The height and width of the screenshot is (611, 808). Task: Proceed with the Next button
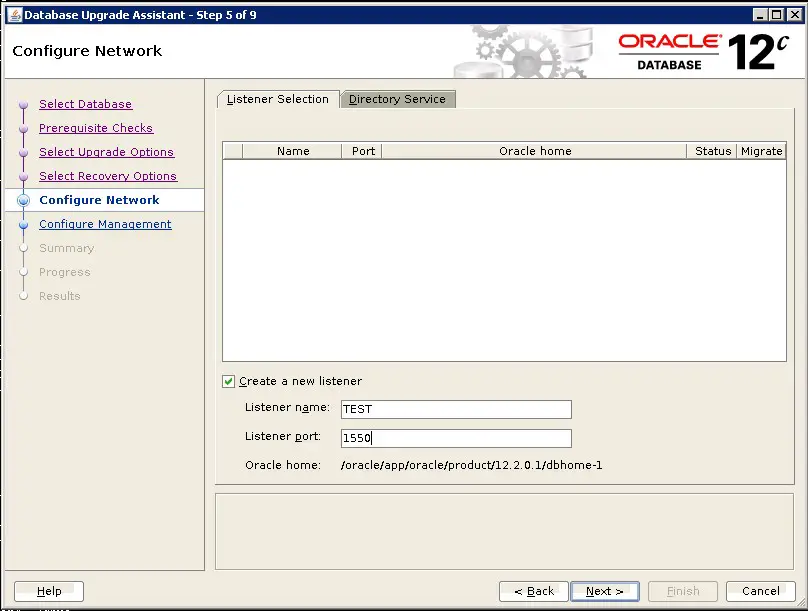(605, 591)
